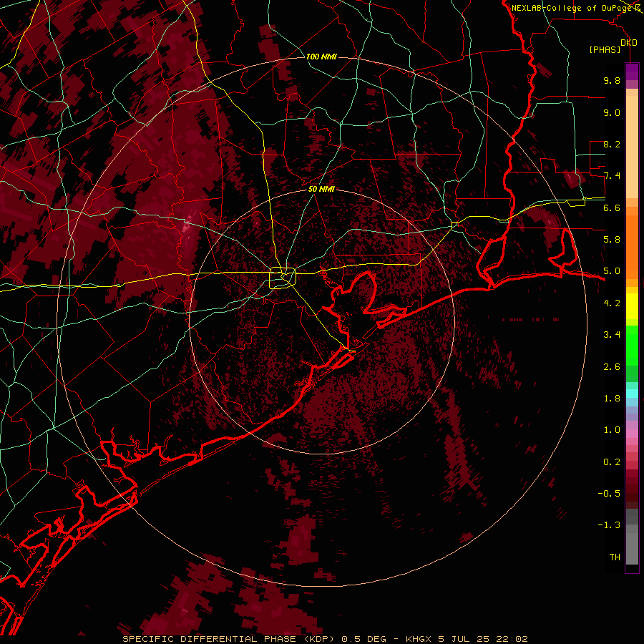Click the NEXLAB-College of DuPage credit text
This screenshot has width=644, height=644.
click(x=571, y=8)
